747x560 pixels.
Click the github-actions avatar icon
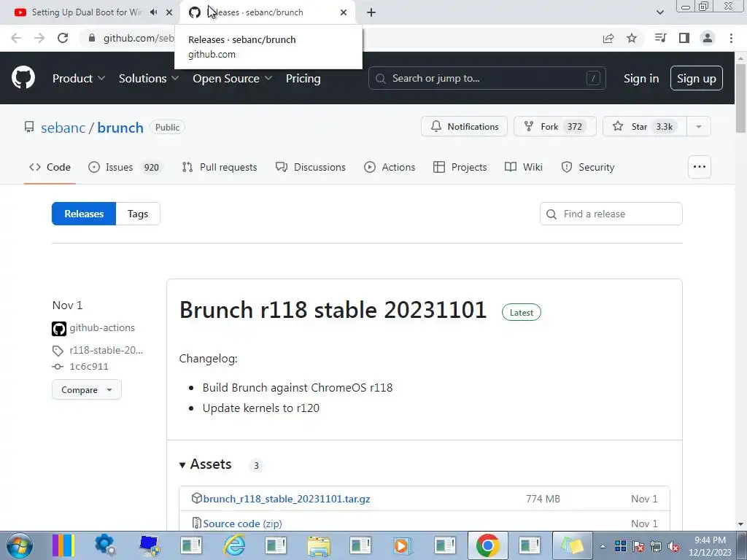pyautogui.click(x=59, y=329)
